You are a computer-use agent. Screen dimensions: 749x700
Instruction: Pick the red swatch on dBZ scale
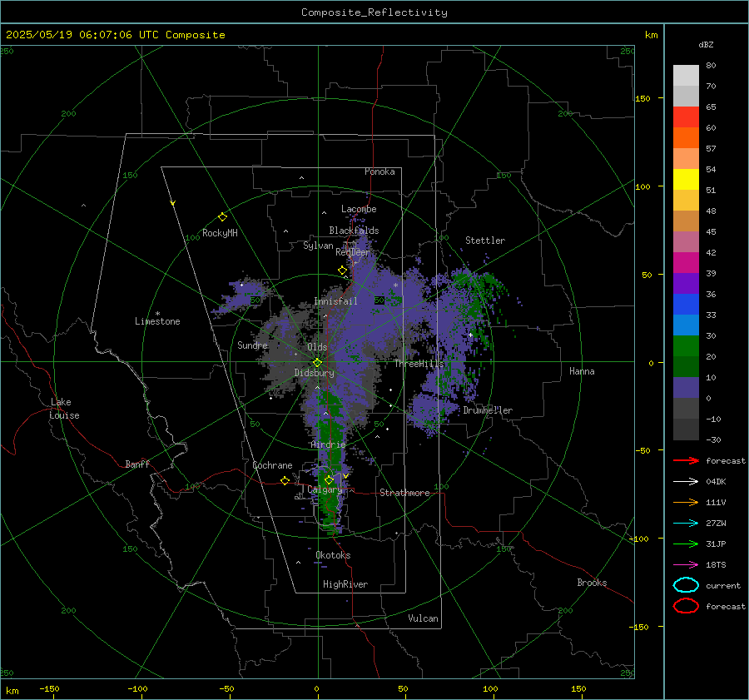[686, 117]
